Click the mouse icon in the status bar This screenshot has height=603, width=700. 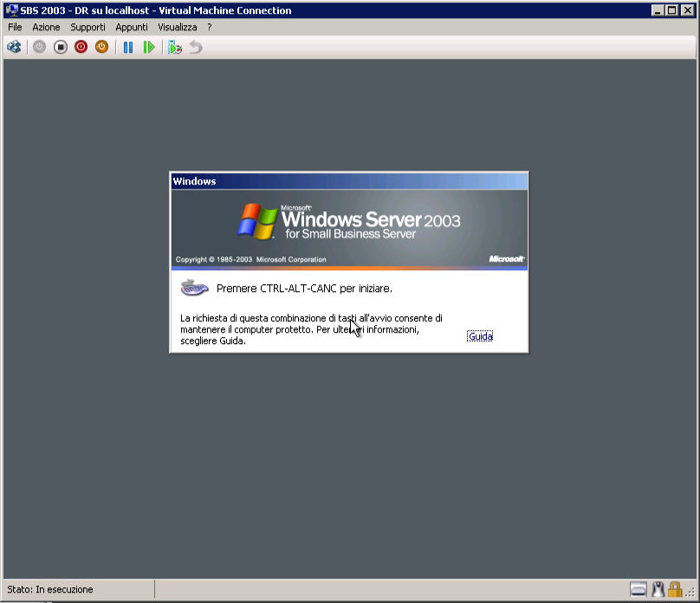[x=658, y=590]
